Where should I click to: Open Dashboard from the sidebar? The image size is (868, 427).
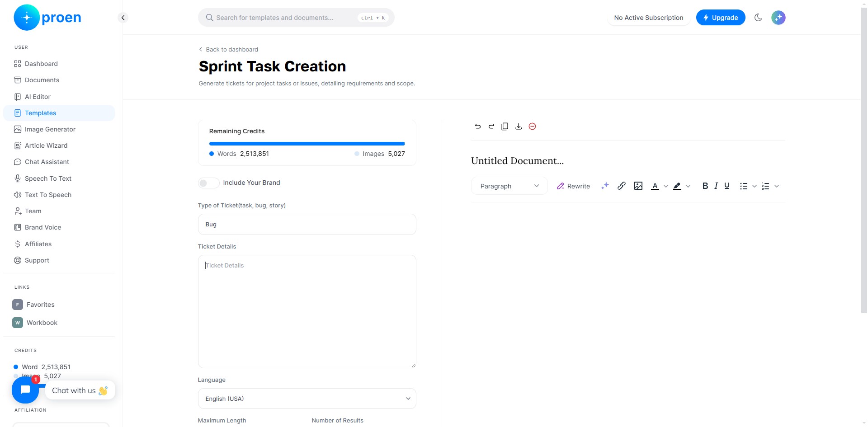tap(59, 64)
